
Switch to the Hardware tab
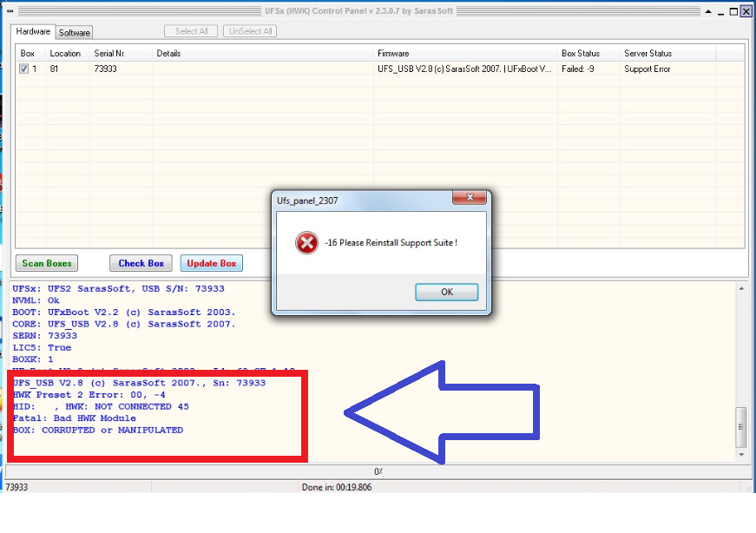(x=33, y=31)
